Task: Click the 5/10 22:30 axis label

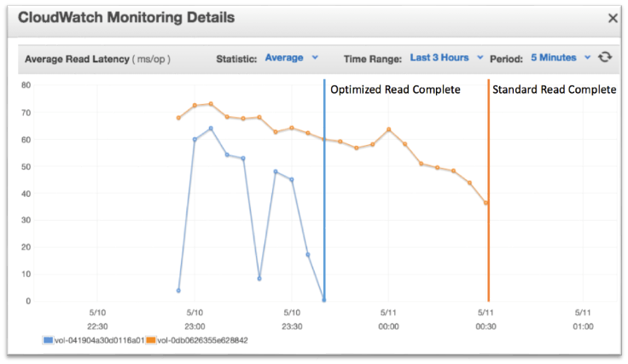Action: [97, 320]
